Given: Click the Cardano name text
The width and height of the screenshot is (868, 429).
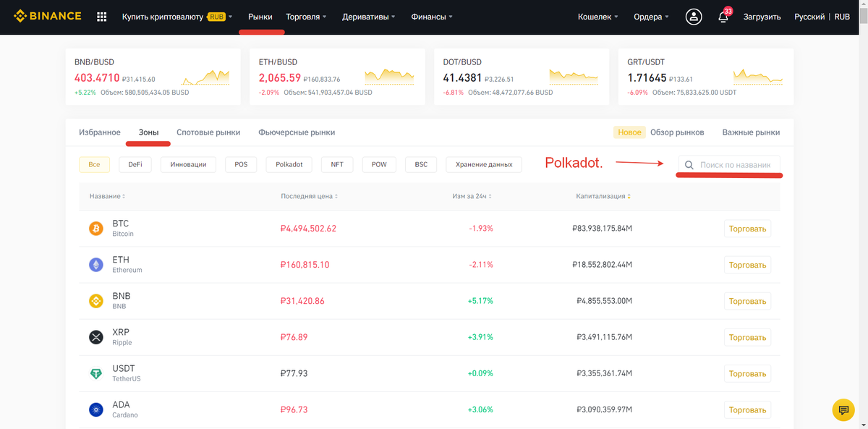Looking at the screenshot, I should tap(125, 415).
